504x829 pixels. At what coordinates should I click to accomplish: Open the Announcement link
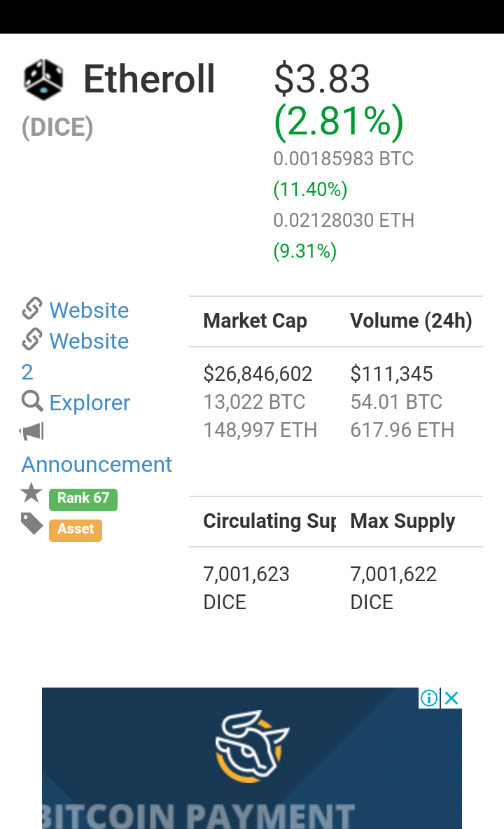(x=97, y=464)
